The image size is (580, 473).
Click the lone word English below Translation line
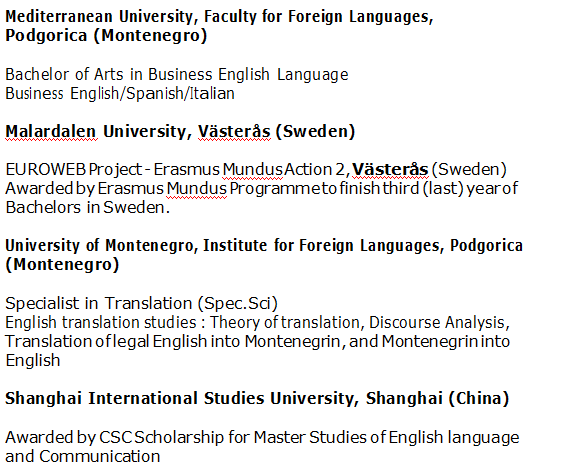point(33,361)
